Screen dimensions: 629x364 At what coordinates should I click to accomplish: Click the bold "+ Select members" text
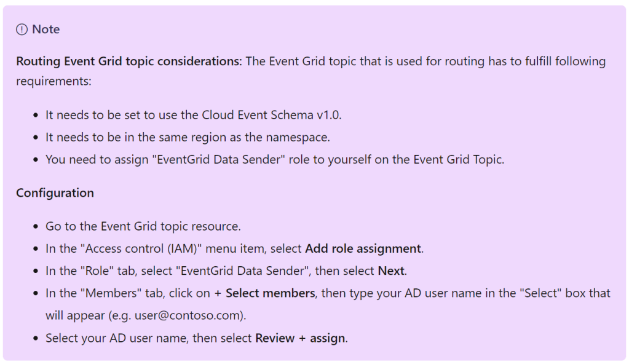click(271, 293)
